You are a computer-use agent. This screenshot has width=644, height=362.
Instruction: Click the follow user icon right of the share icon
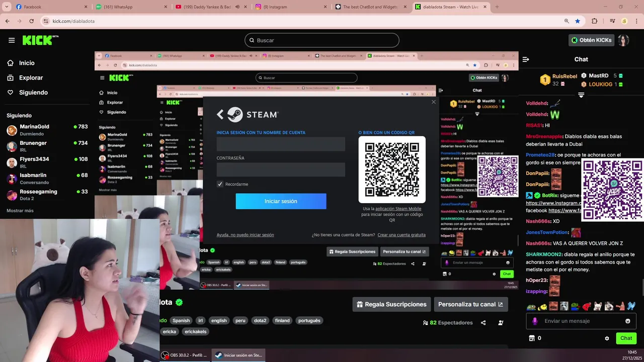pyautogui.click(x=501, y=323)
